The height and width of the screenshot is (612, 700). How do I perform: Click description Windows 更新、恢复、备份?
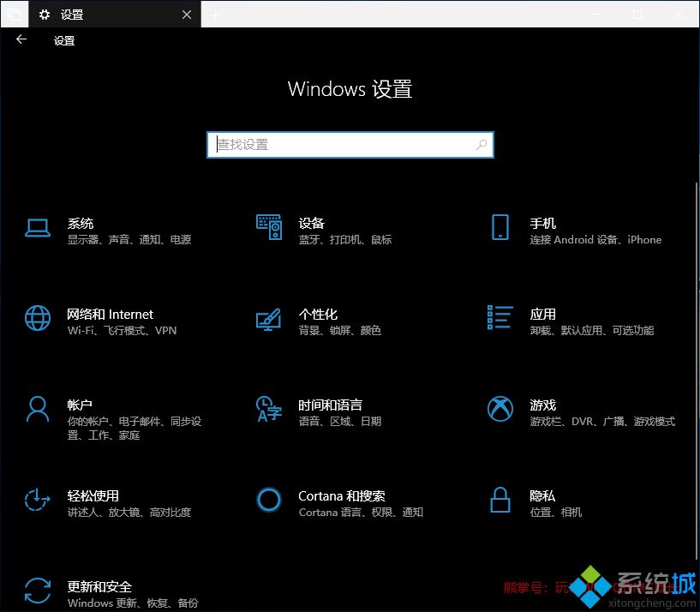(133, 603)
